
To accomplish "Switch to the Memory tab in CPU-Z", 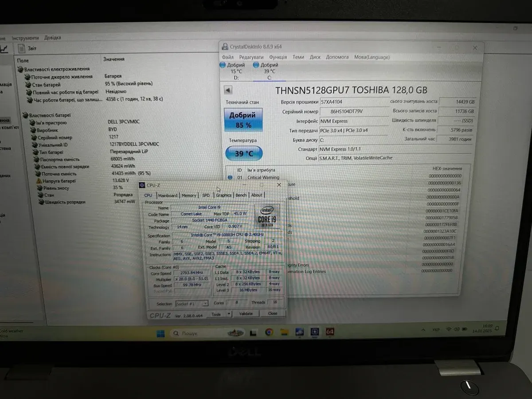I will [189, 196].
